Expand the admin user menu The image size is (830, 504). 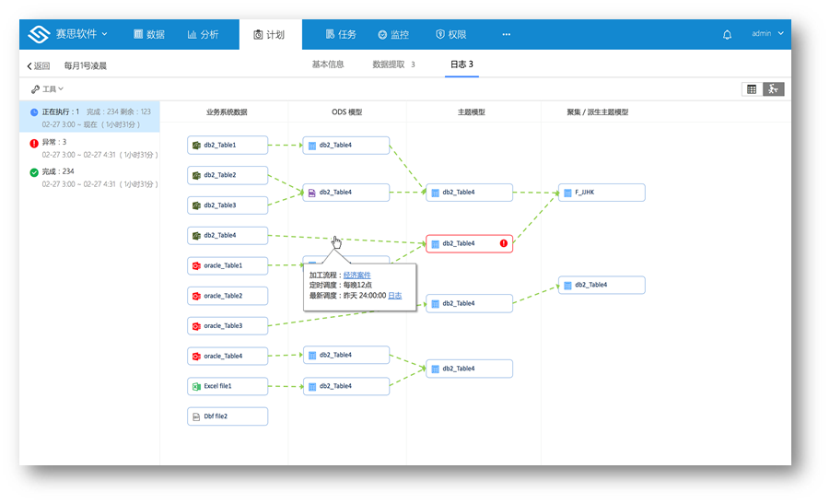click(x=767, y=34)
